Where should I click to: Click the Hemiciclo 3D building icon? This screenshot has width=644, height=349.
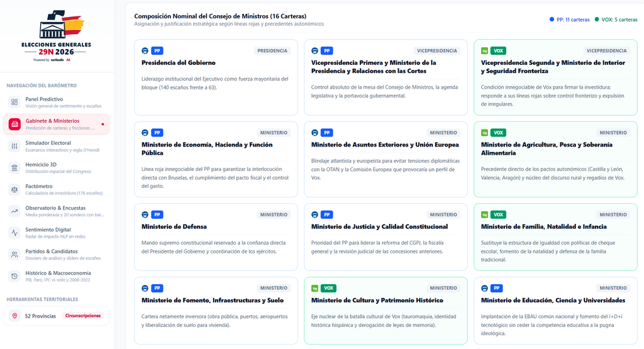pyautogui.click(x=14, y=167)
